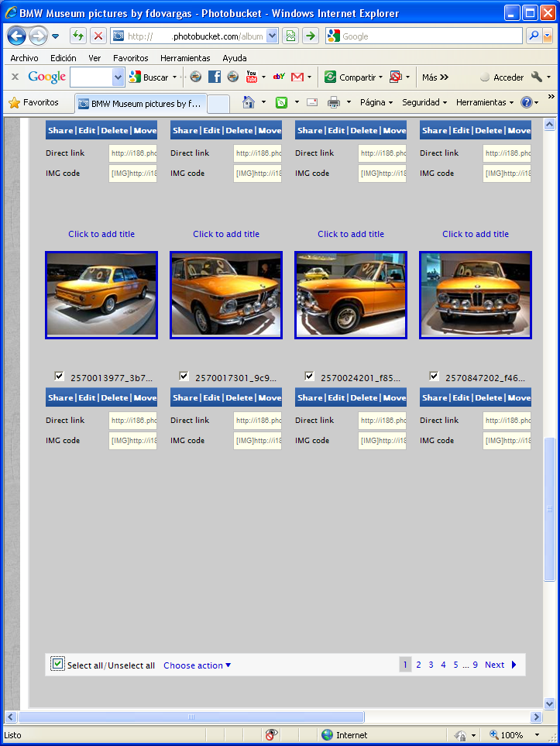This screenshot has height=746, width=560.
Task: Open the YouTube icon in Google Toolbar
Action: tap(251, 77)
